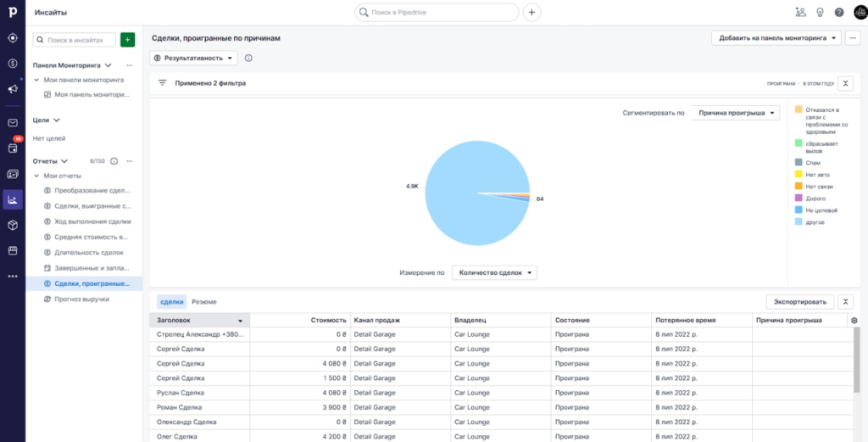Image resolution: width=868 pixels, height=442 pixels.
Task: Click the Поиск в инсайтах field
Action: point(75,40)
